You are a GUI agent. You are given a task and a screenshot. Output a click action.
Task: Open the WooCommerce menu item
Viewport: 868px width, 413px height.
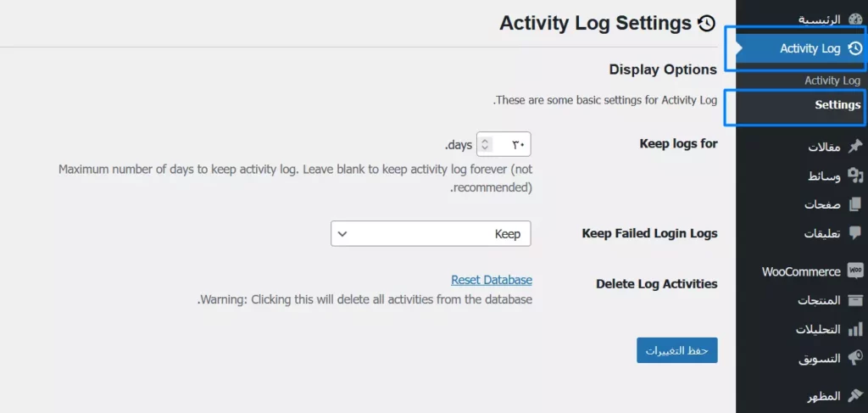(x=801, y=271)
